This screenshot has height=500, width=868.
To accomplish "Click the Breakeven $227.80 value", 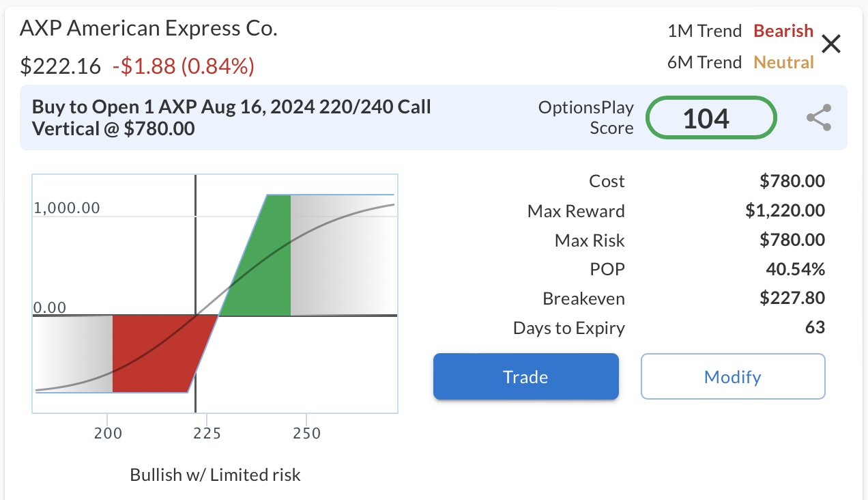I will (x=792, y=298).
